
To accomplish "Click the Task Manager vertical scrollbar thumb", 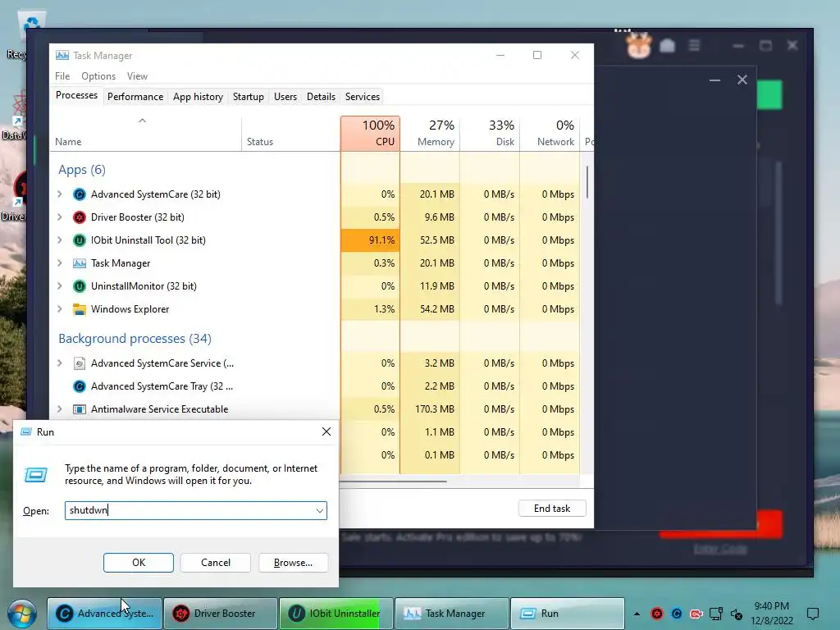I will (587, 182).
